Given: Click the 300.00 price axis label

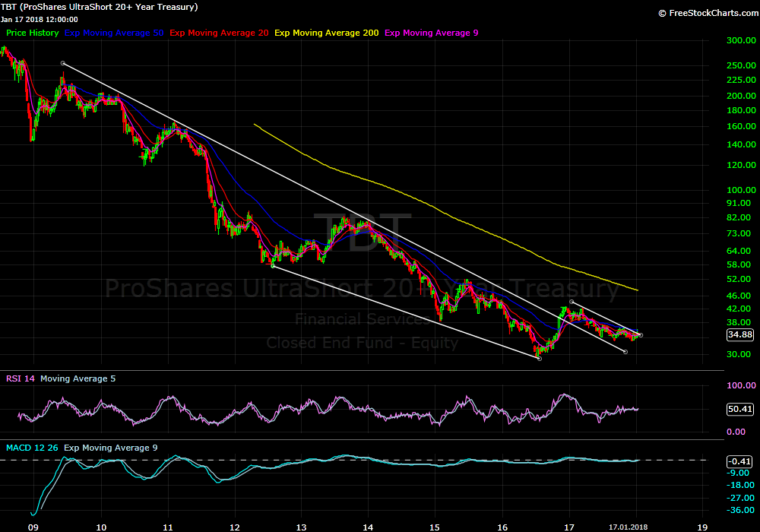Looking at the screenshot, I should 741,40.
